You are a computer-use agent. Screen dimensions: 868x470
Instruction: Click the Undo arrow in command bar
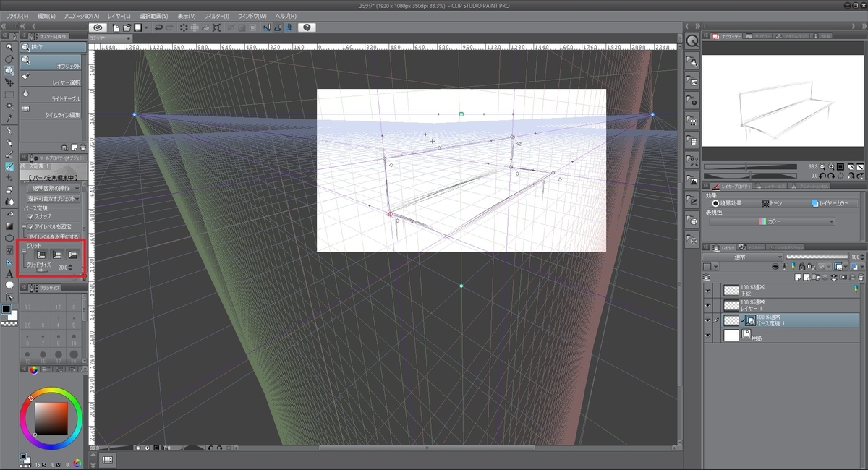(158, 27)
